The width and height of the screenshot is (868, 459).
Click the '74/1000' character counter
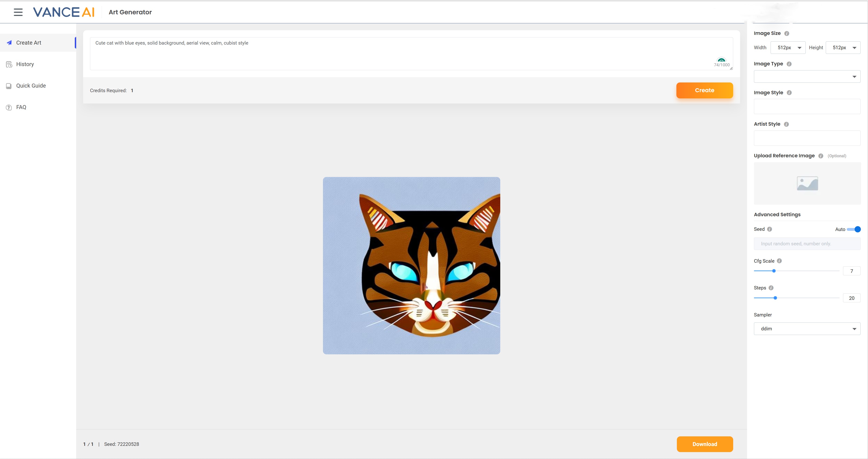click(721, 65)
